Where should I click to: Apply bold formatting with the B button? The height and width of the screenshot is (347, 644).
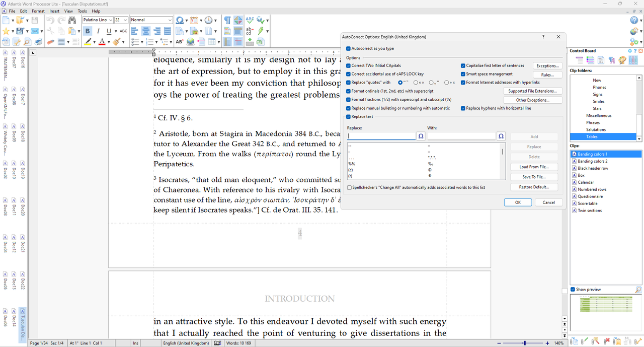point(88,31)
